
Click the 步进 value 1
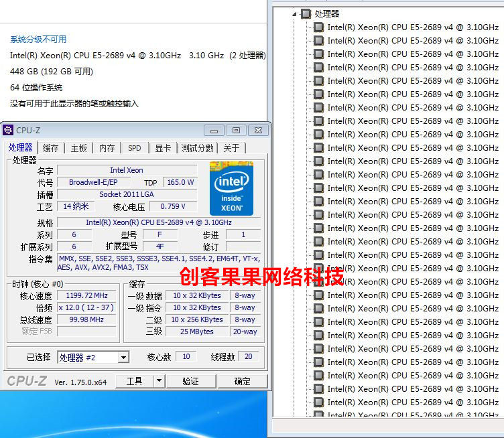click(243, 234)
